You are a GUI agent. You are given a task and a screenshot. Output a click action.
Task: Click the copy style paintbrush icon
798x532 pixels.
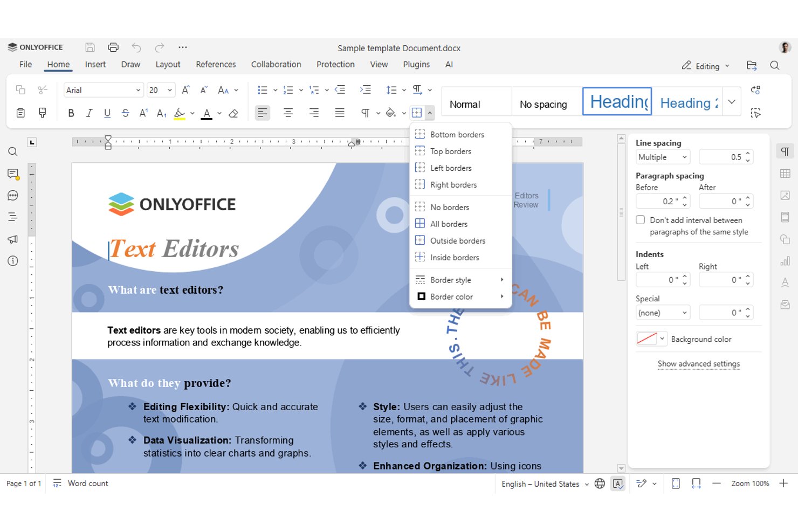coord(42,113)
